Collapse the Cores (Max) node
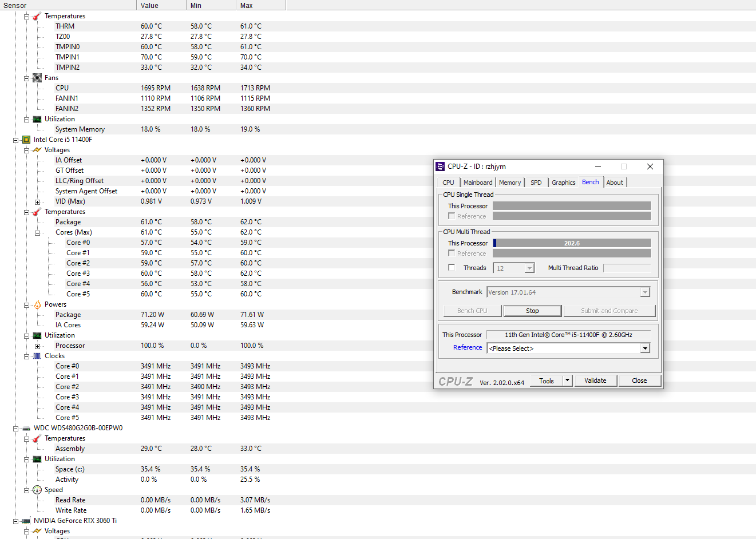 pyautogui.click(x=37, y=232)
